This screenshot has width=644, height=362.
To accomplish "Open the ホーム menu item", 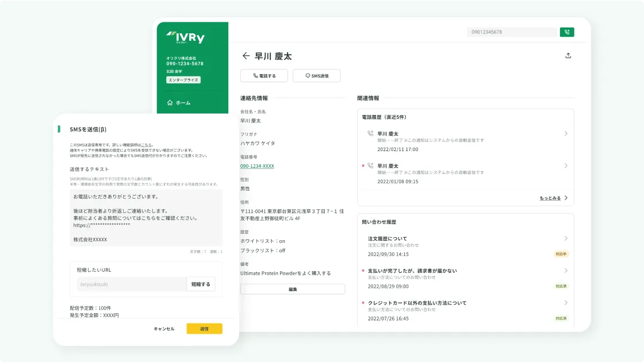I will (183, 103).
